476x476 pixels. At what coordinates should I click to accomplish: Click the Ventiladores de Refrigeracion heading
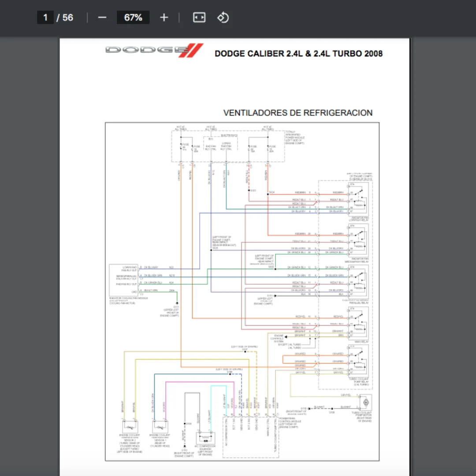297,113
